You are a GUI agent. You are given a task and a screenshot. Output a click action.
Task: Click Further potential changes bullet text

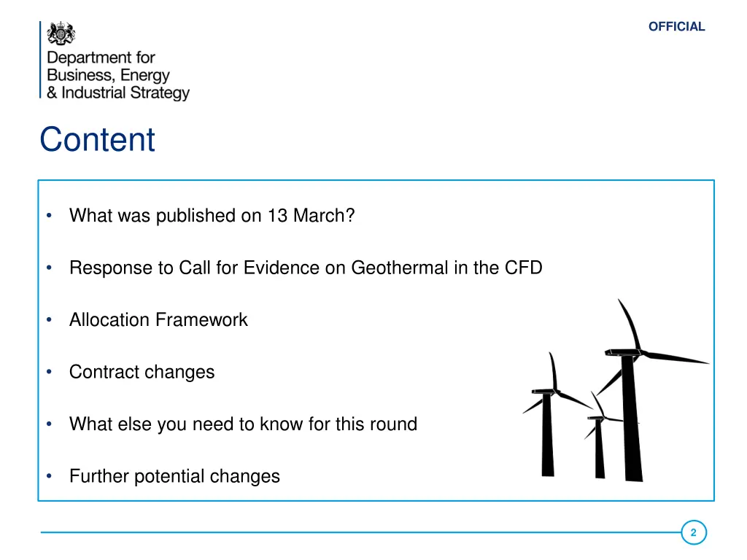(x=175, y=476)
